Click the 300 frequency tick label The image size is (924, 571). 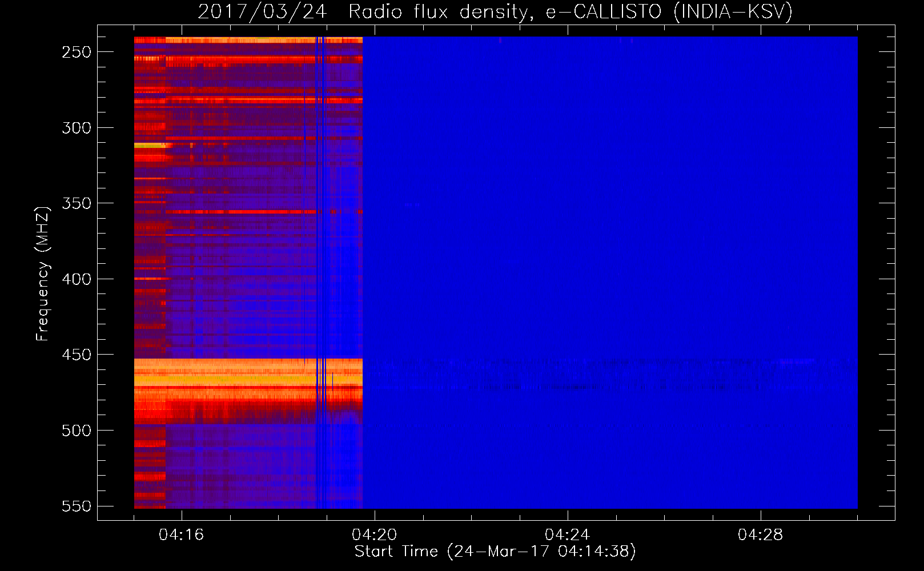pos(77,128)
